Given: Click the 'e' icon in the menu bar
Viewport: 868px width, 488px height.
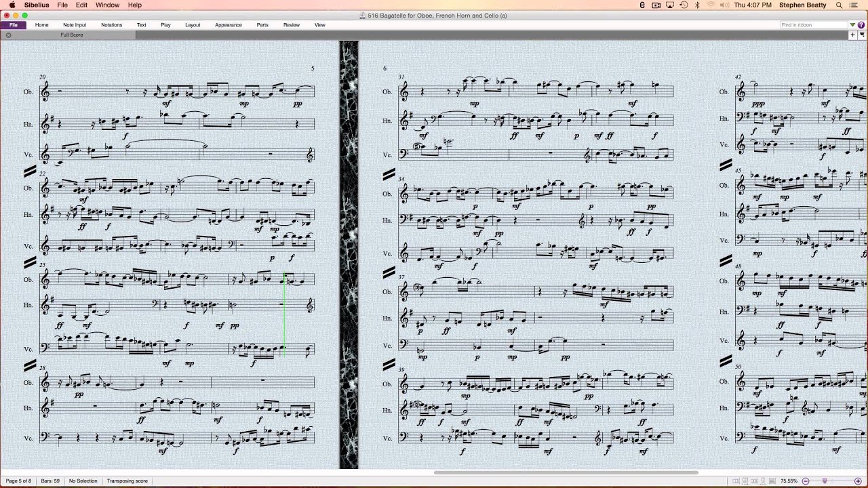Looking at the screenshot, I should [x=642, y=5].
